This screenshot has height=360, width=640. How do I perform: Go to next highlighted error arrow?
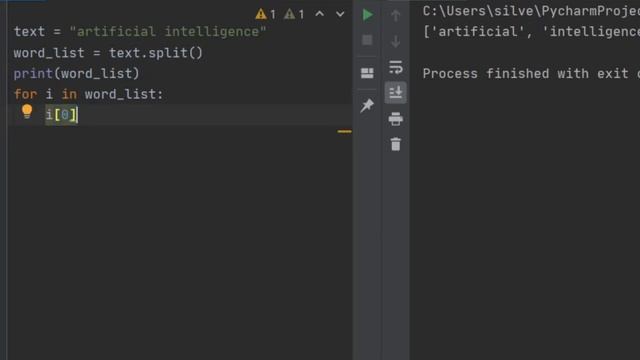[x=340, y=14]
